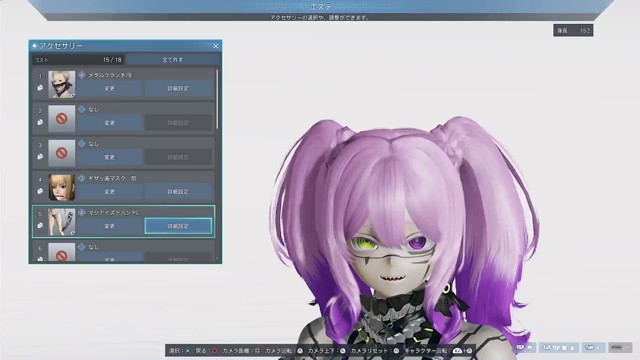This screenshot has width=640, height=360.
Task: Click 変更 button for slot 1
Action: coord(109,88)
